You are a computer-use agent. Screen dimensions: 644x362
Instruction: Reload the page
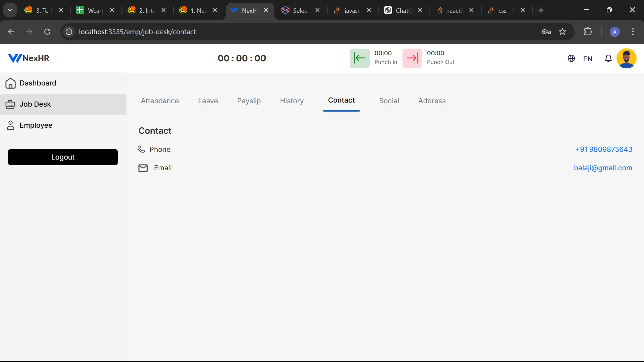point(47,32)
